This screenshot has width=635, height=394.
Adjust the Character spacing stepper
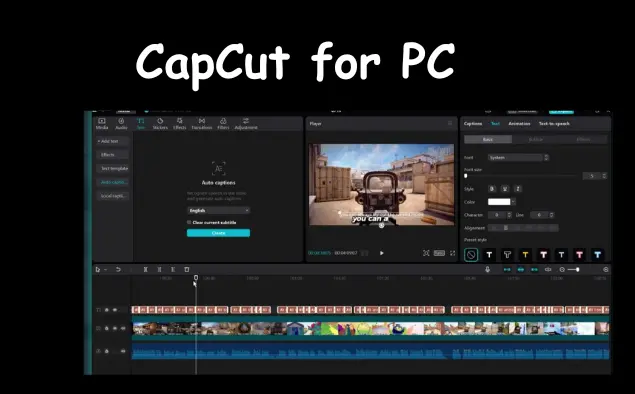pos(509,215)
